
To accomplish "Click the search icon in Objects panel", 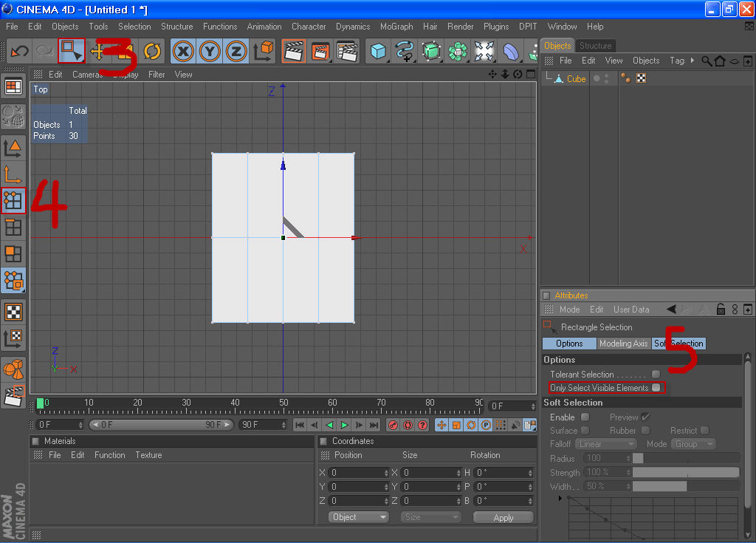I will click(706, 61).
